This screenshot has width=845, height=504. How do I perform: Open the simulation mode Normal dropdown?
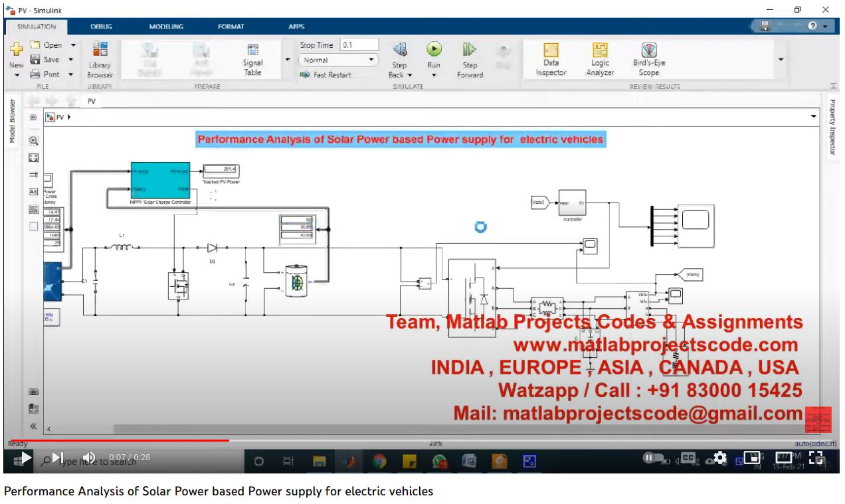click(x=337, y=60)
